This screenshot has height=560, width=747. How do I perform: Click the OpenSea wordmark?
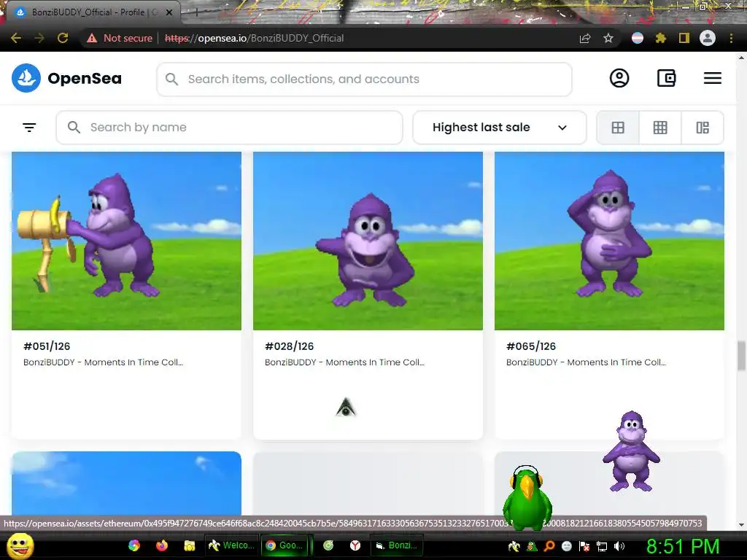pos(85,78)
